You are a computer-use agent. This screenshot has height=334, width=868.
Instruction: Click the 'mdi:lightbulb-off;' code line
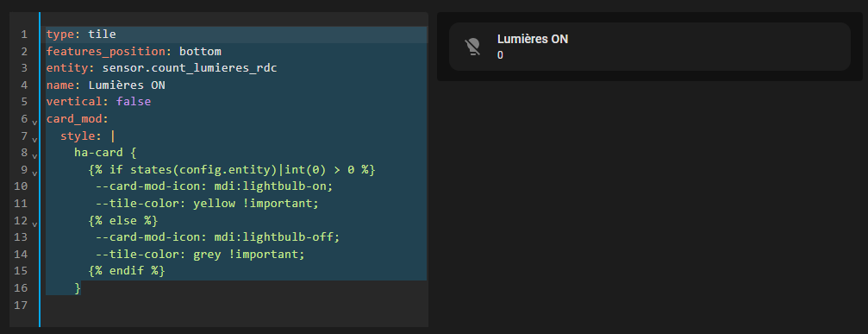217,237
